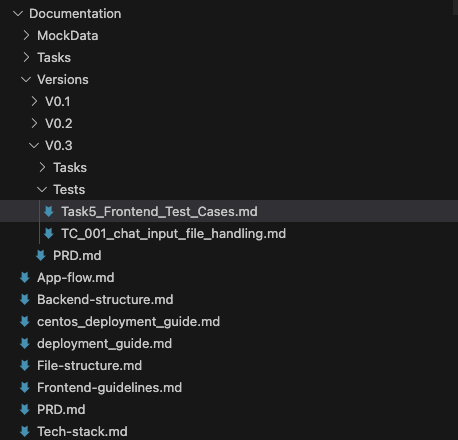
Task: Collapse the Versions folder chevron
Action: pyautogui.click(x=26, y=80)
